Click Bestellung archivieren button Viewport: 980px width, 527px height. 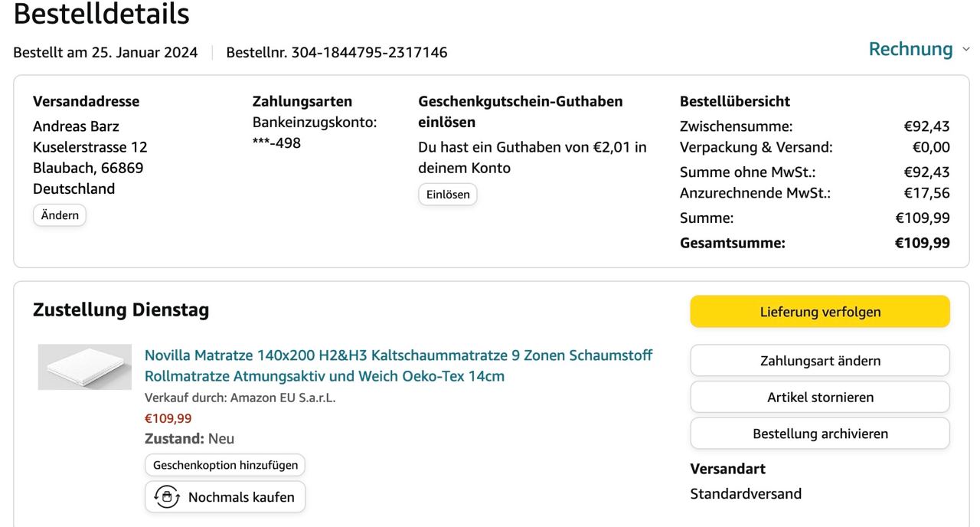click(820, 434)
